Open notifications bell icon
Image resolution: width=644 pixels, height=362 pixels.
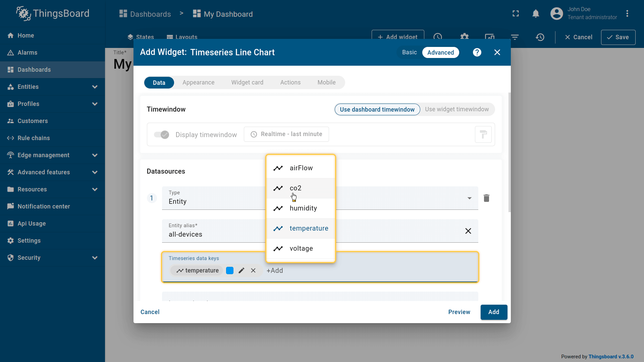tap(536, 13)
